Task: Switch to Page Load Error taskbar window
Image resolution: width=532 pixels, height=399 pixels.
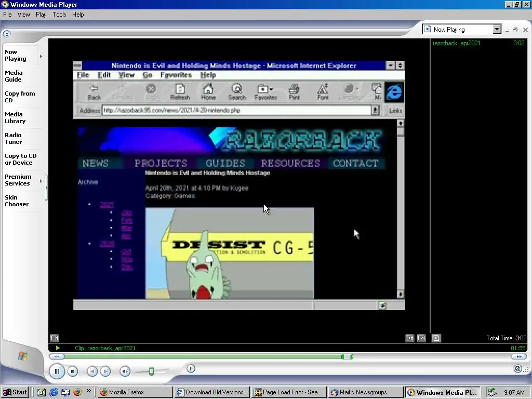Action: coord(289,392)
